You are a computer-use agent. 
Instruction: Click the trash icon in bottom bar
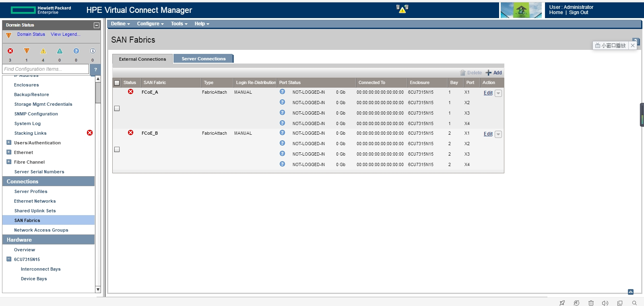(x=591, y=303)
